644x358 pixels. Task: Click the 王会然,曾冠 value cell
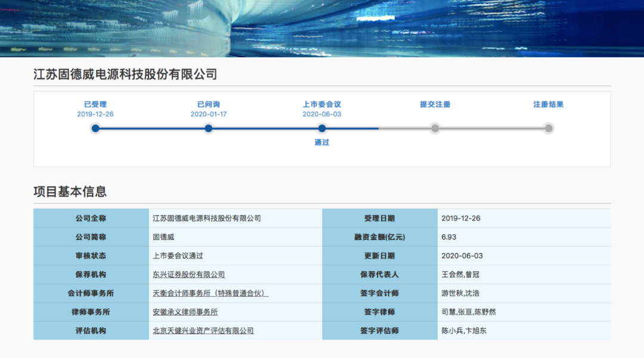(525, 275)
